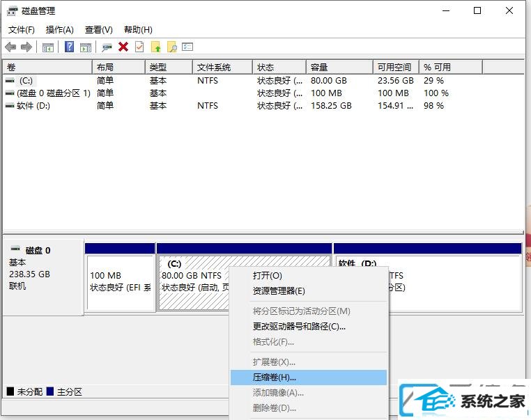Select 更改驱动器号和路径(C)... menu entry
This screenshot has height=420, width=531.
(x=309, y=326)
